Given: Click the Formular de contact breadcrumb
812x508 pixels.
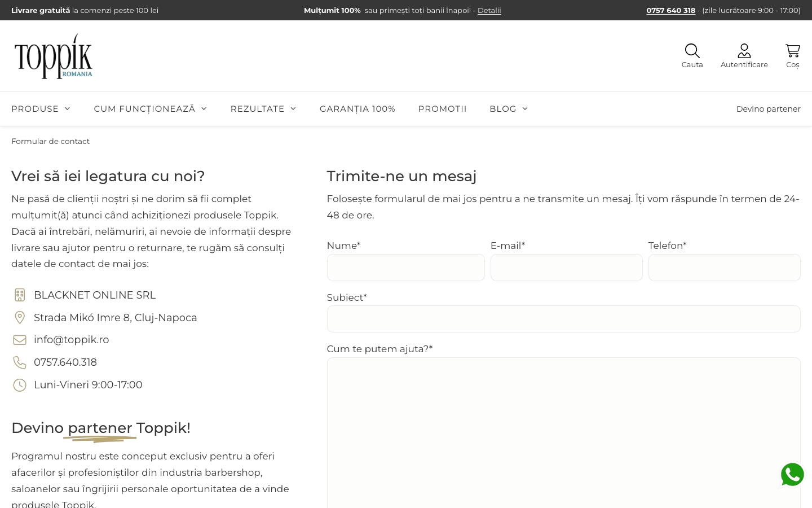Looking at the screenshot, I should 50,141.
